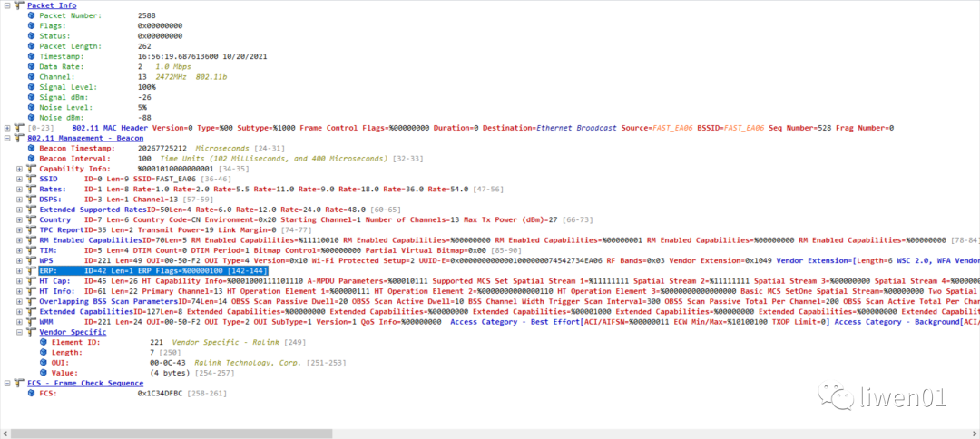Image resolution: width=980 pixels, height=439 pixels.
Task: Click the tree icon beside WMM element
Action: point(31,321)
